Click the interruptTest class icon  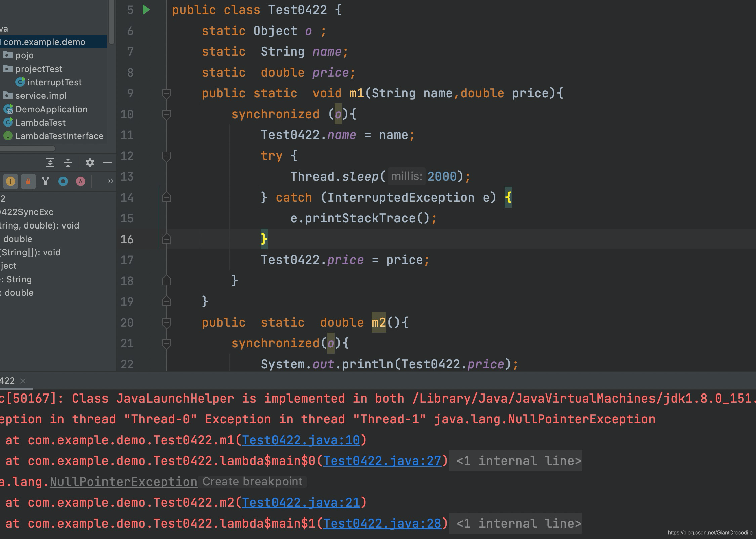[20, 82]
